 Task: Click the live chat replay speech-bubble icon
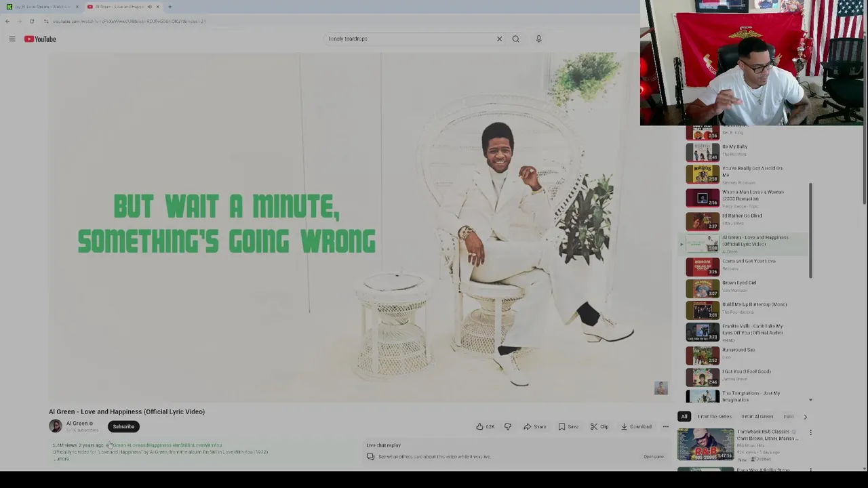370,457
